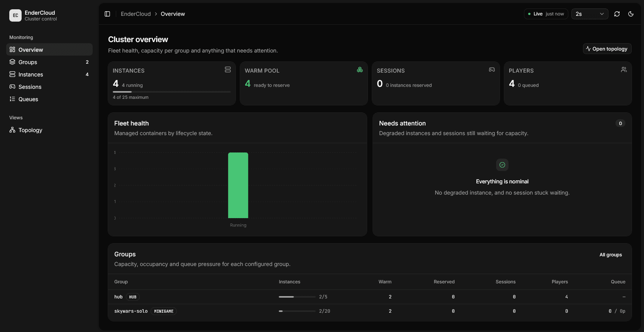Open topology button

(x=607, y=49)
